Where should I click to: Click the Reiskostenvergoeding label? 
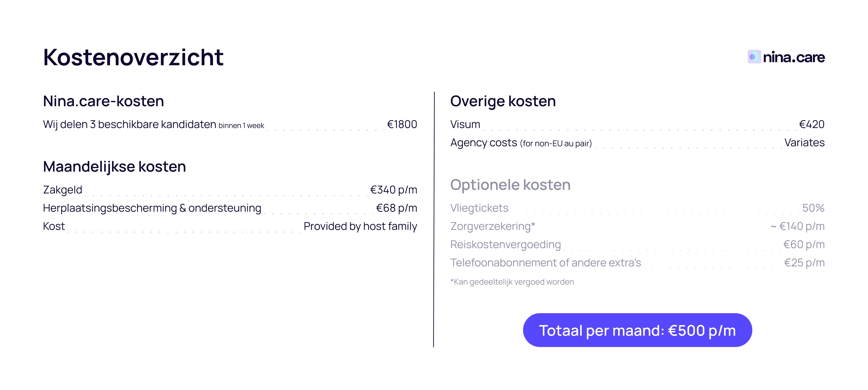click(x=505, y=244)
